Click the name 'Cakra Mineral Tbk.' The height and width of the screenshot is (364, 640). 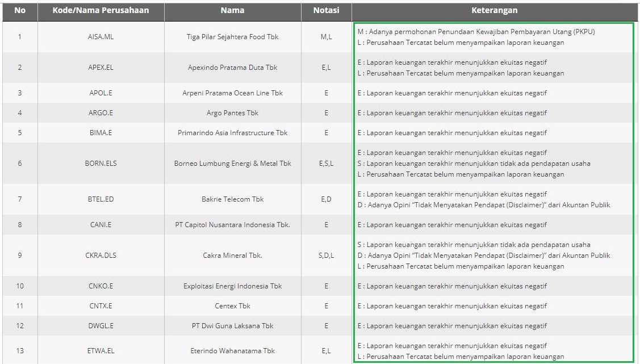[x=233, y=256]
